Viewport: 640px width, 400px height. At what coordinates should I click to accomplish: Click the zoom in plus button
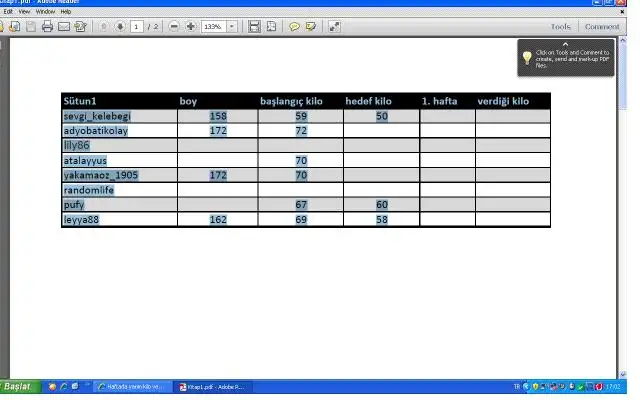point(189,26)
